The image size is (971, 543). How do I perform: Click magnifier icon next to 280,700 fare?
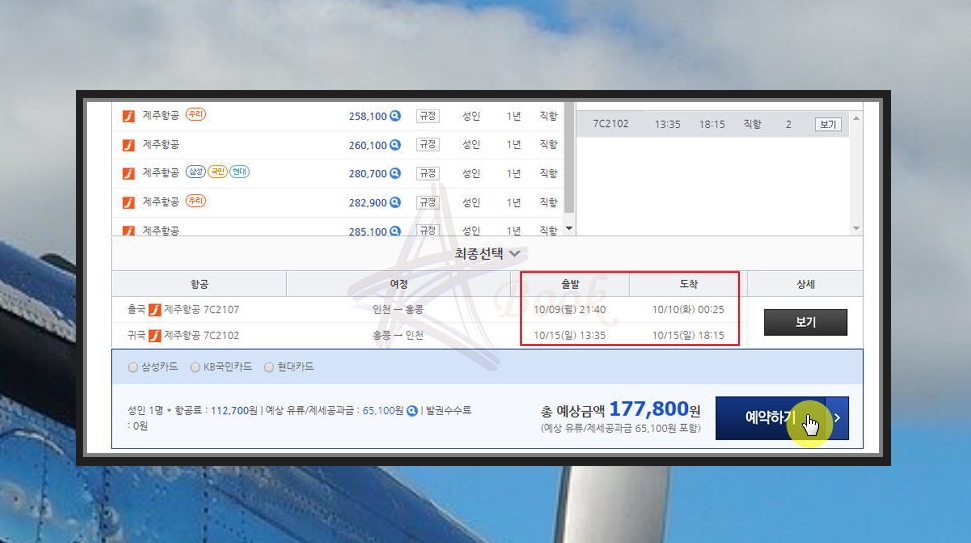(395, 173)
